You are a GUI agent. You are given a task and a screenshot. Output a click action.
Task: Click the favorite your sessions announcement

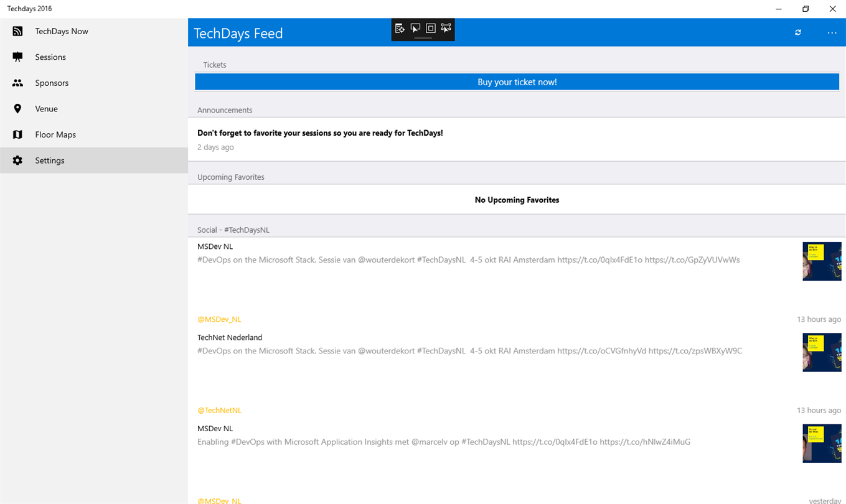320,133
